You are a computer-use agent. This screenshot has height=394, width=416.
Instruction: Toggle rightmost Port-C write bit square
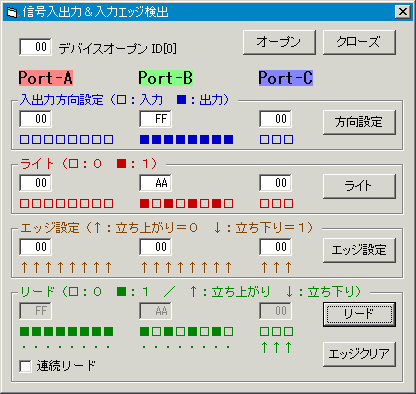pyautogui.click(x=288, y=203)
